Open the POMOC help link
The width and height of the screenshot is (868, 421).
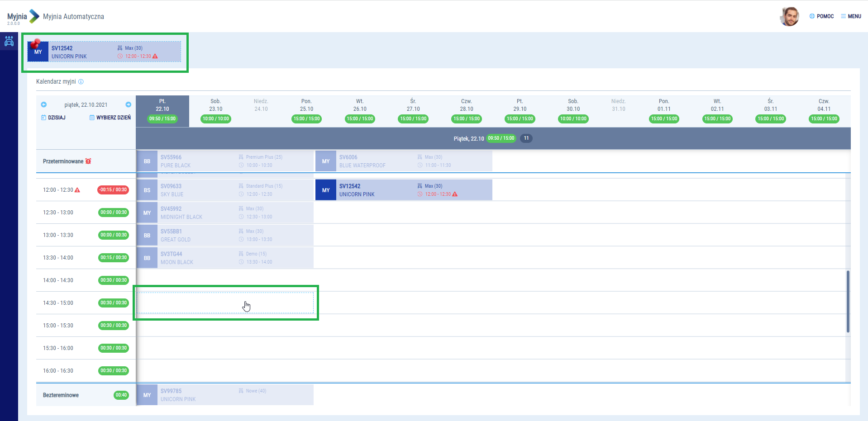[821, 16]
